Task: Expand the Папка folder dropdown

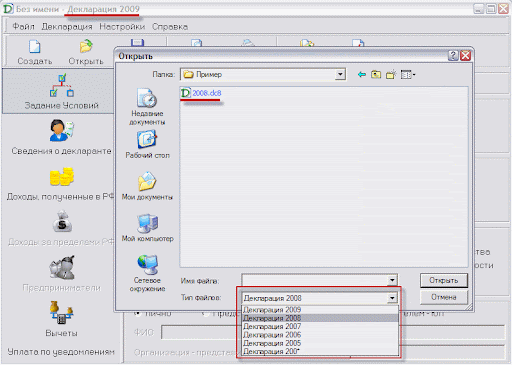Action: pos(340,74)
